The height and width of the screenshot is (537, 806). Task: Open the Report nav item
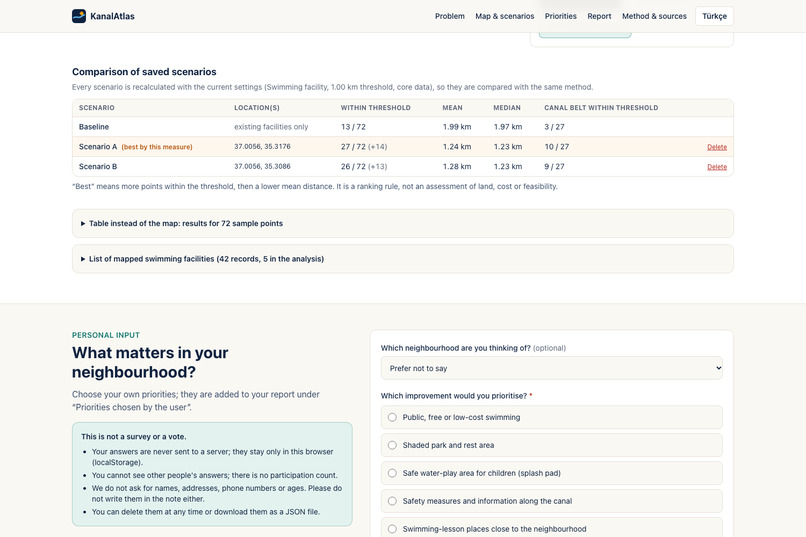tap(599, 16)
